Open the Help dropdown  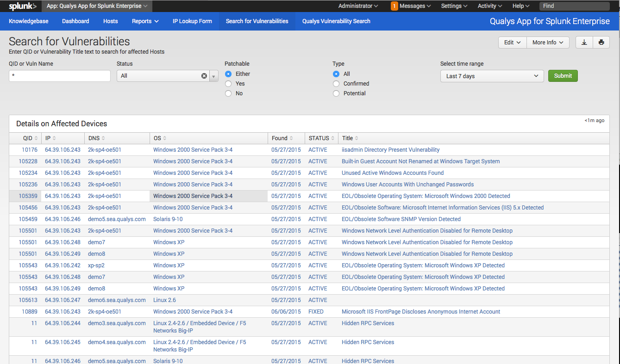(x=521, y=6)
